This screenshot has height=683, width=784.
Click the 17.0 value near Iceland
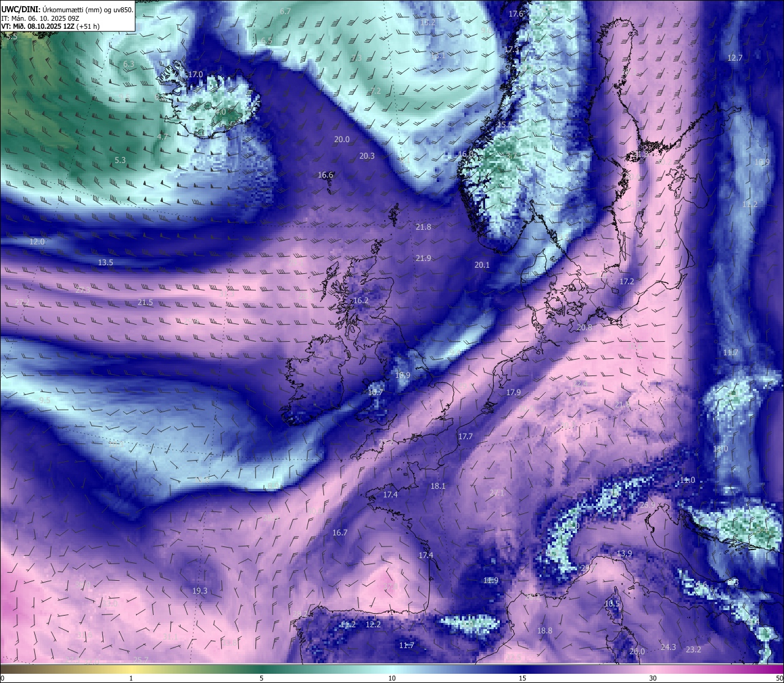(195, 74)
